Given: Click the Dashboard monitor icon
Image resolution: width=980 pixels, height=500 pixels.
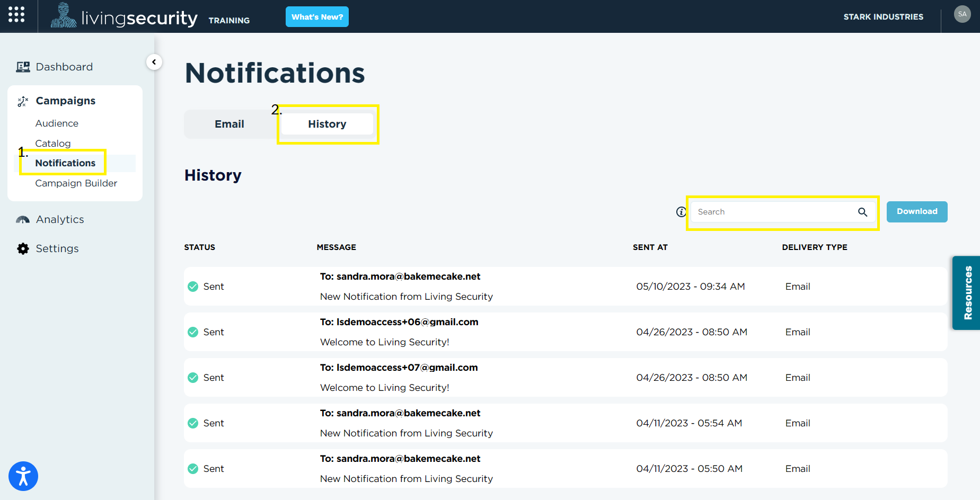Looking at the screenshot, I should click(23, 67).
